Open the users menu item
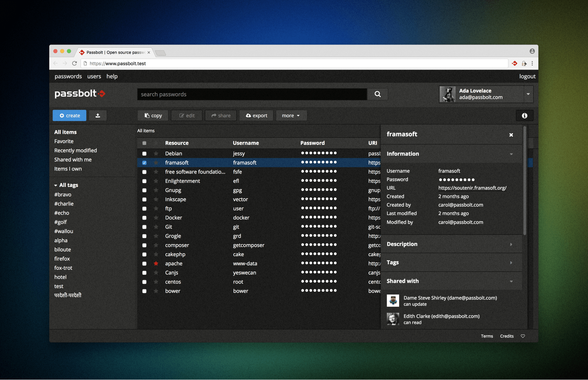This screenshot has width=588, height=380. pos(94,76)
